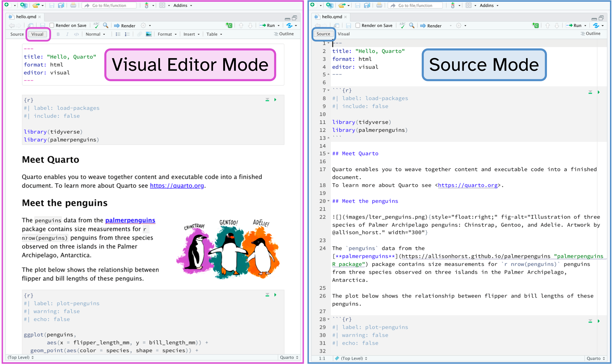Screen dimensions: 613x364
Task: Insert a hyperlink using the link icon
Action: pos(140,34)
